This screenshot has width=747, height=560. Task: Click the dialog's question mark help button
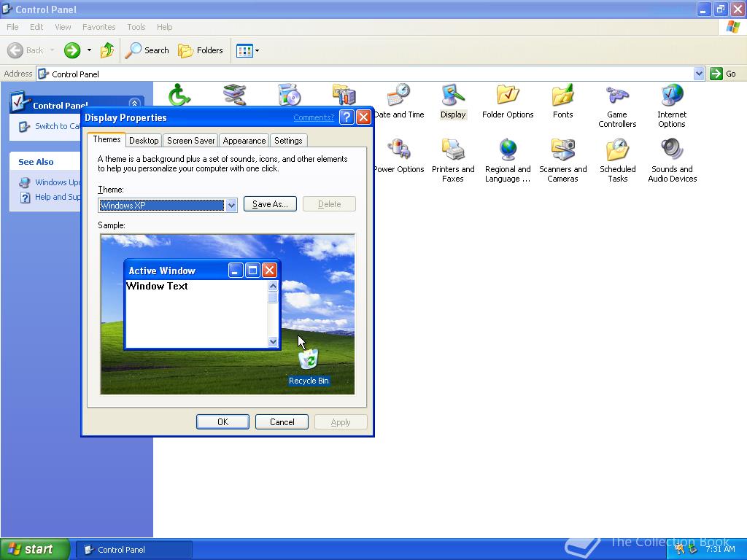pos(347,117)
